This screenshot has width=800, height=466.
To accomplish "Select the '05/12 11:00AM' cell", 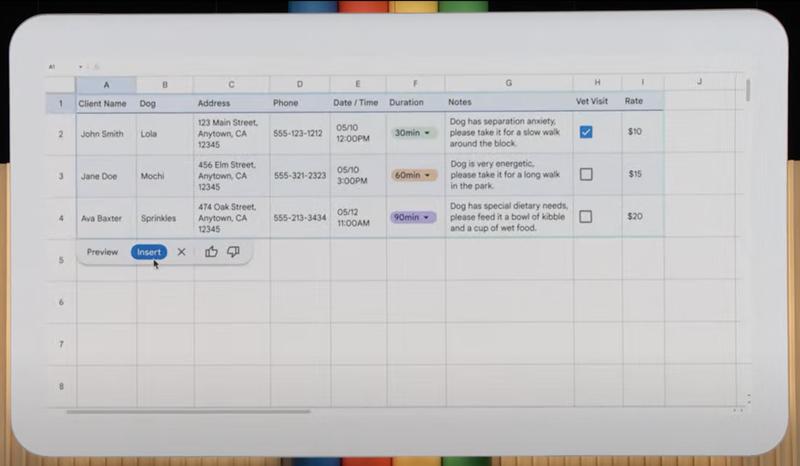I will click(358, 217).
